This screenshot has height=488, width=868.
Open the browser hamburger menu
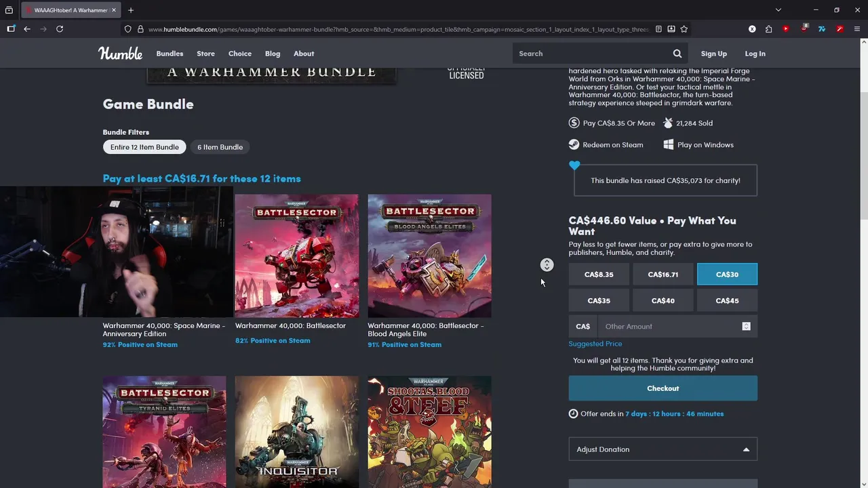point(857,29)
